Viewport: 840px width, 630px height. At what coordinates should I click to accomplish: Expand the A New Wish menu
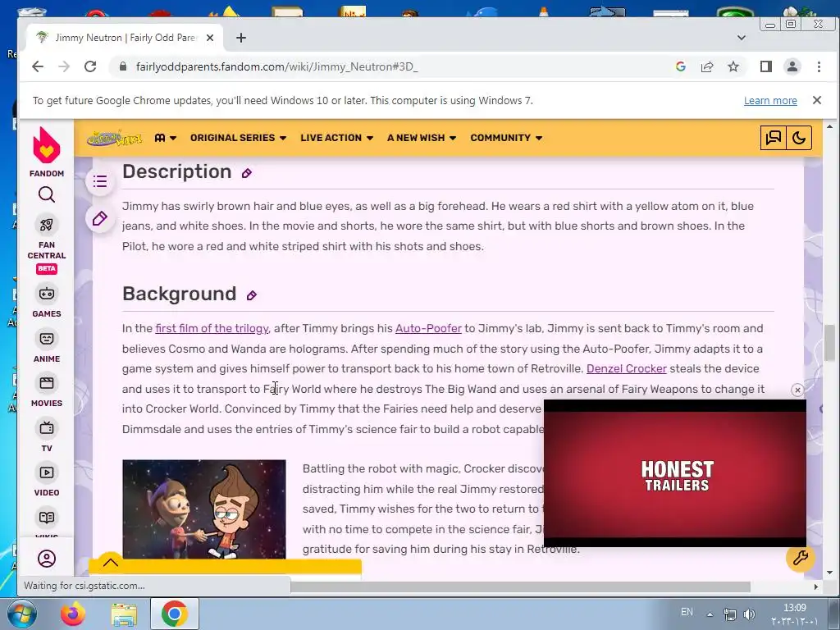click(422, 138)
